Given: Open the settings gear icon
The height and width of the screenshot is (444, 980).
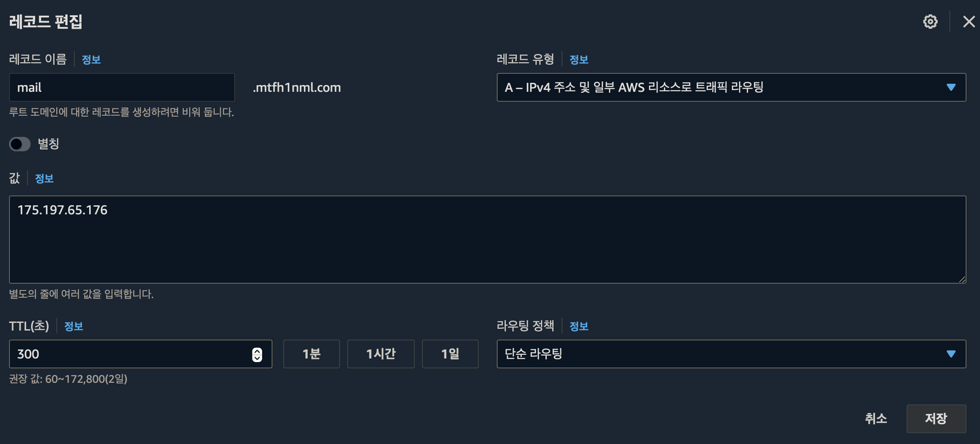Looking at the screenshot, I should click(930, 22).
